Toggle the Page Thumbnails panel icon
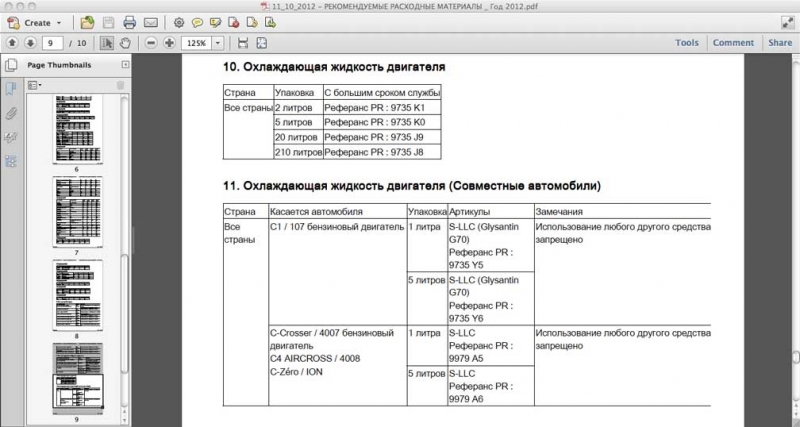This screenshot has height=427, width=800. pos(12,65)
